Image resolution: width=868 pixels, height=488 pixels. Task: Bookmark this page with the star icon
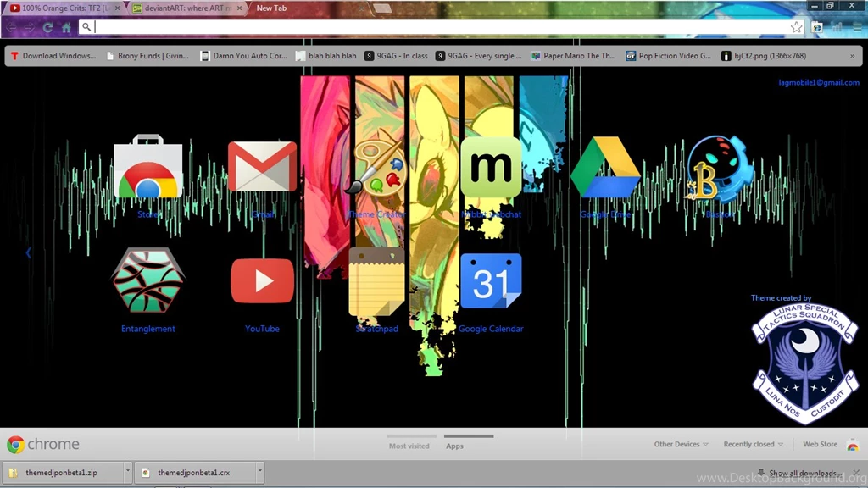796,27
